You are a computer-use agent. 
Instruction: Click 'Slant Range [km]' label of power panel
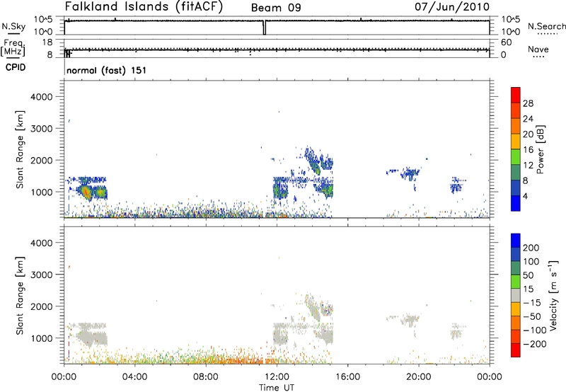pyautogui.click(x=20, y=149)
